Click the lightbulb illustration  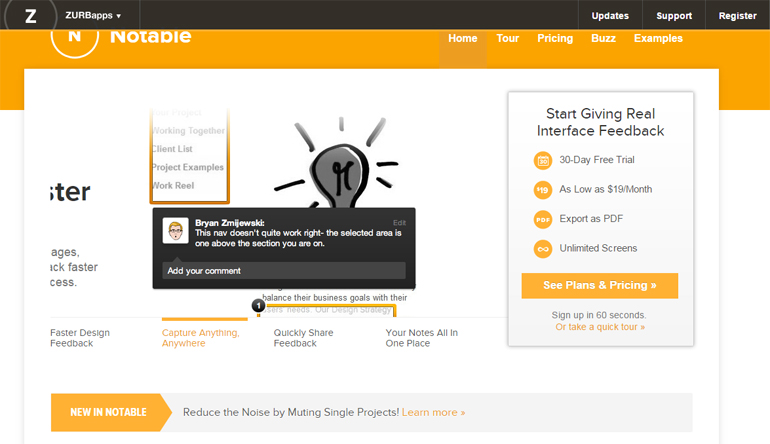tap(339, 162)
